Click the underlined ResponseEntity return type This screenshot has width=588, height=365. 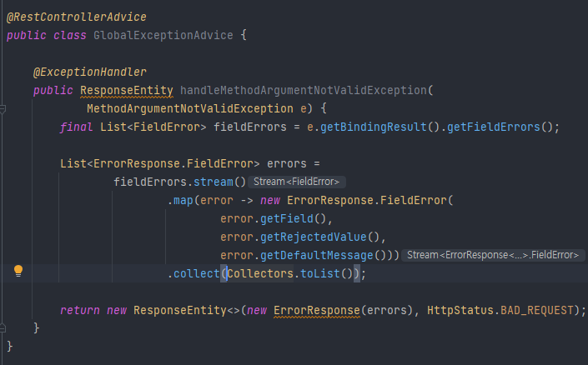tap(127, 91)
